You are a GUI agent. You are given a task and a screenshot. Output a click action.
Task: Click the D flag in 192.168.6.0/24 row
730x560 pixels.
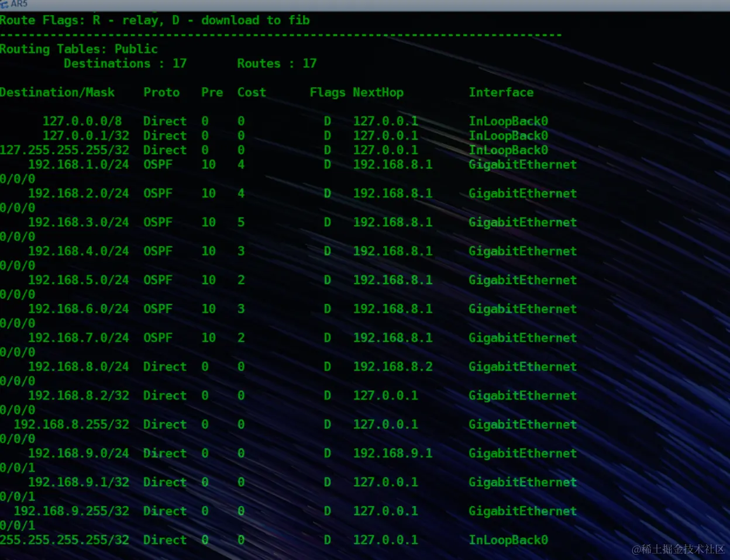pyautogui.click(x=328, y=309)
